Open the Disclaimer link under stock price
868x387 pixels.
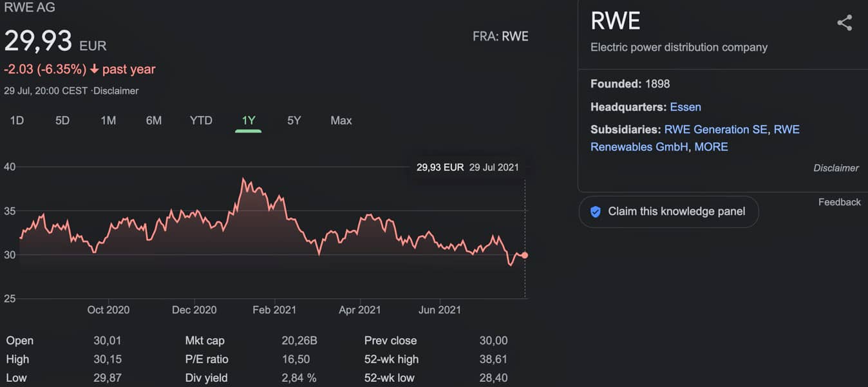[x=116, y=91]
